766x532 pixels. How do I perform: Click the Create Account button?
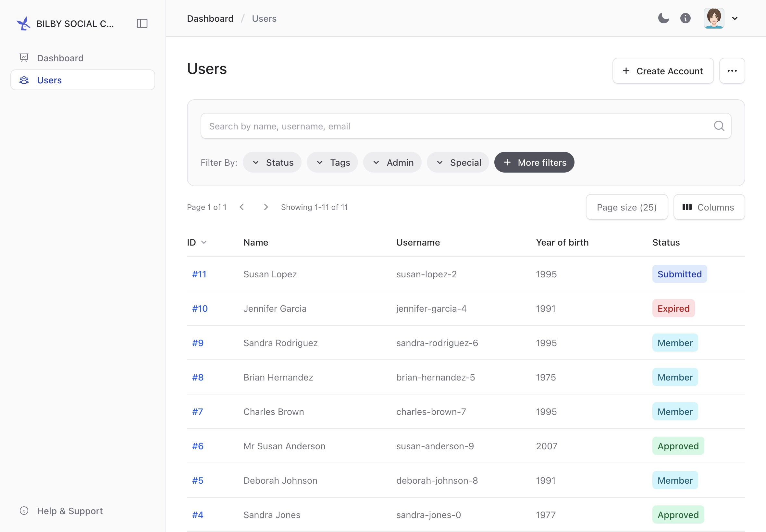click(x=663, y=71)
